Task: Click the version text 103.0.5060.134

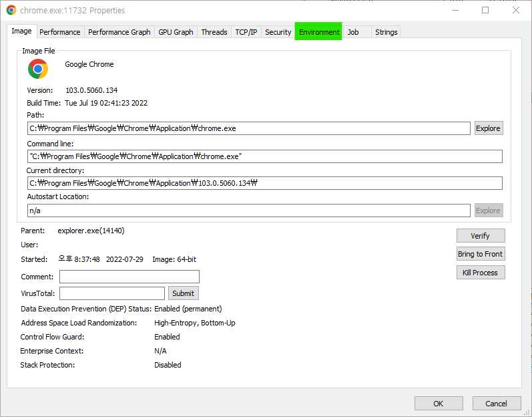Action: point(91,90)
